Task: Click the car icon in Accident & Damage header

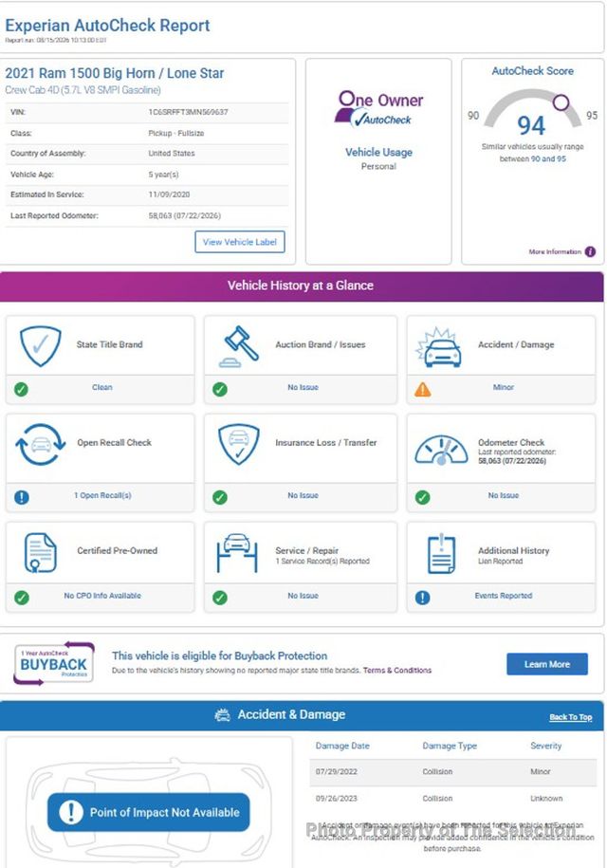Action: point(223,715)
